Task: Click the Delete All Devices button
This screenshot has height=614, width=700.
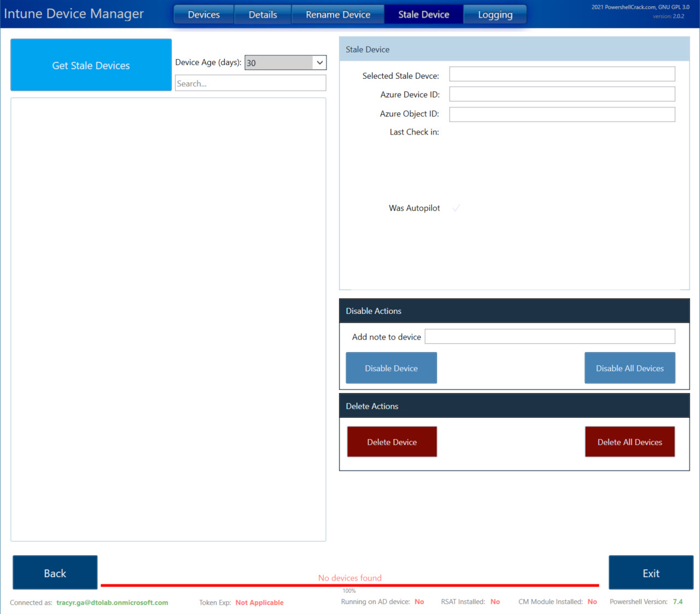Action: coord(629,442)
